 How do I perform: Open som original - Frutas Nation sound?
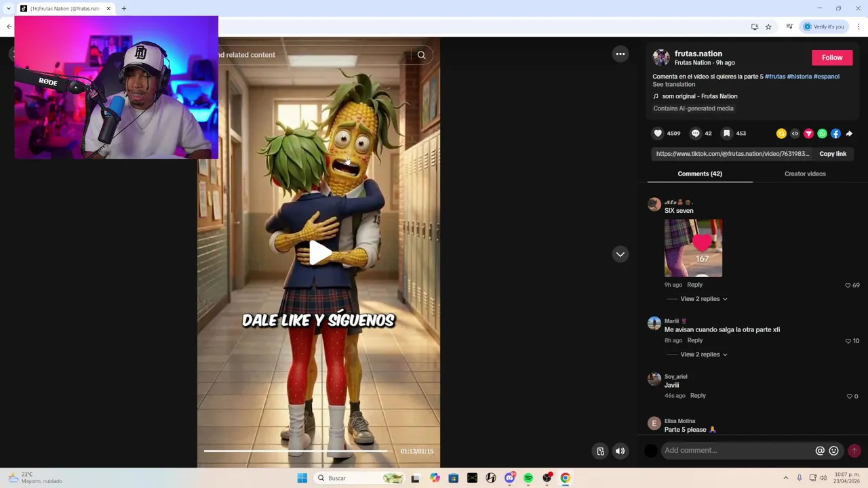pyautogui.click(x=699, y=96)
